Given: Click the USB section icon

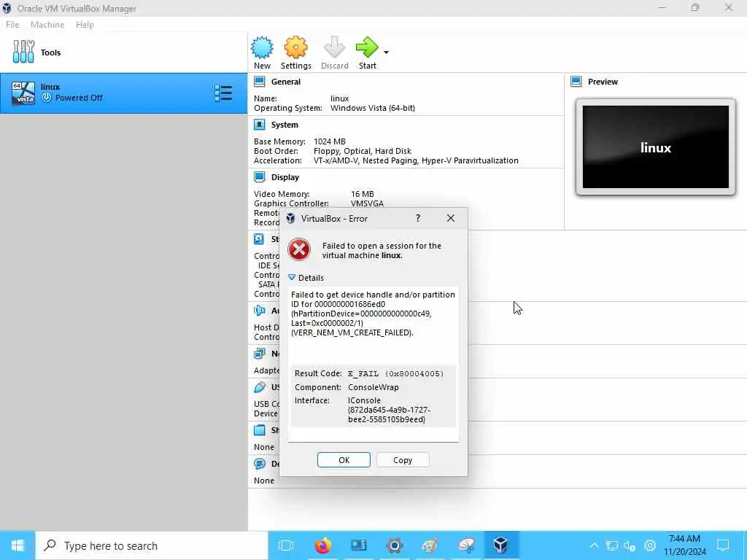Looking at the screenshot, I should tap(259, 387).
